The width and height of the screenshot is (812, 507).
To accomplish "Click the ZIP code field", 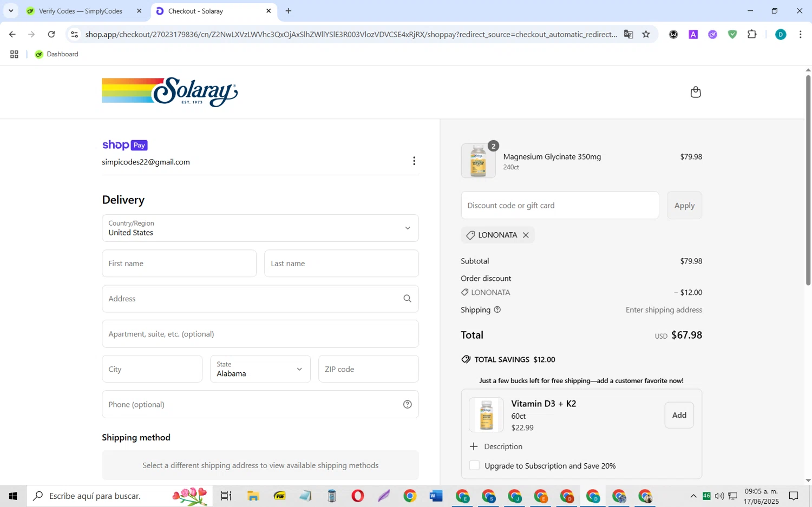I will click(x=369, y=369).
